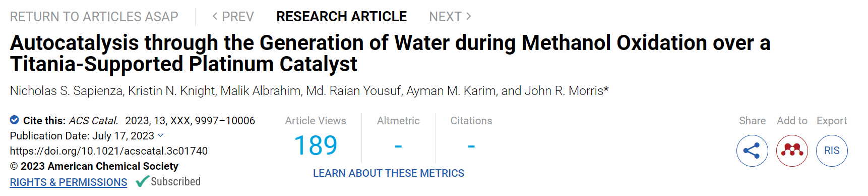Open the DOI link 10.1021/acscatal.3c01740

tap(109, 151)
